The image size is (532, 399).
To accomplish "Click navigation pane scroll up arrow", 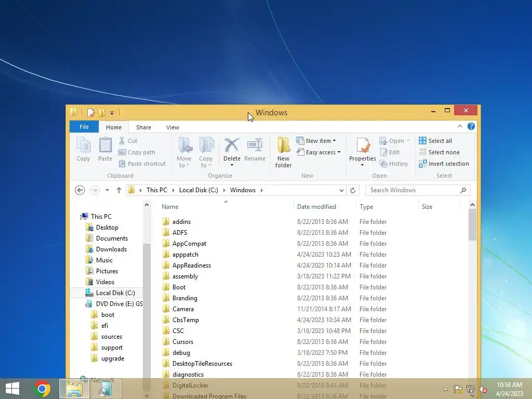I will [x=147, y=205].
